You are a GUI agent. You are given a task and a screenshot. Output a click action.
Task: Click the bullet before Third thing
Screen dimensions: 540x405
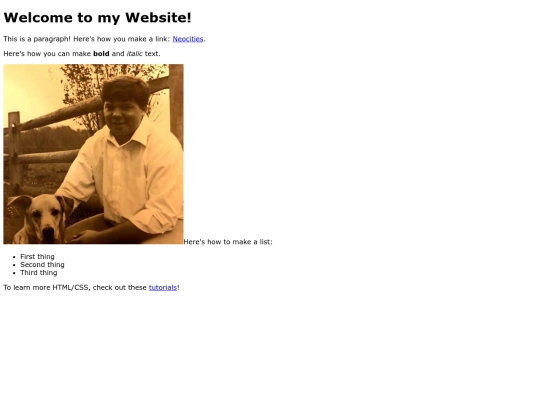tap(14, 273)
